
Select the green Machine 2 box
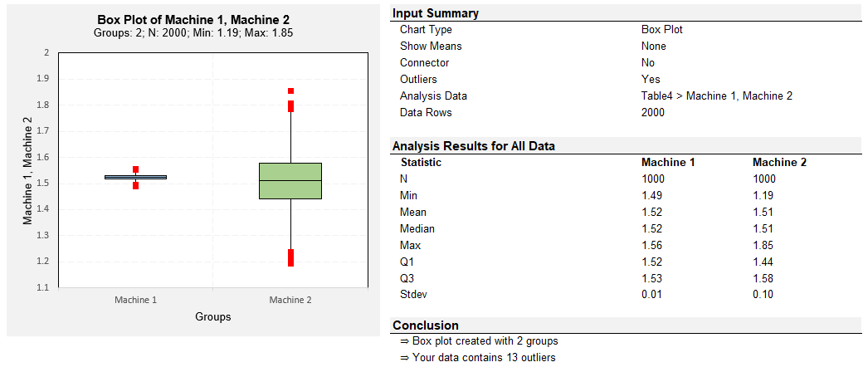point(290,181)
